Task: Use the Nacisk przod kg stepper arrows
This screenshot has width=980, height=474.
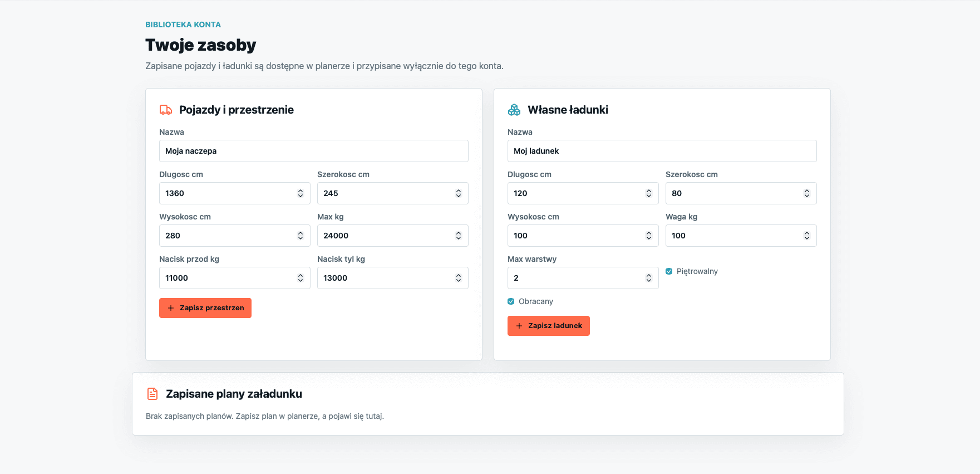Action: coord(301,278)
